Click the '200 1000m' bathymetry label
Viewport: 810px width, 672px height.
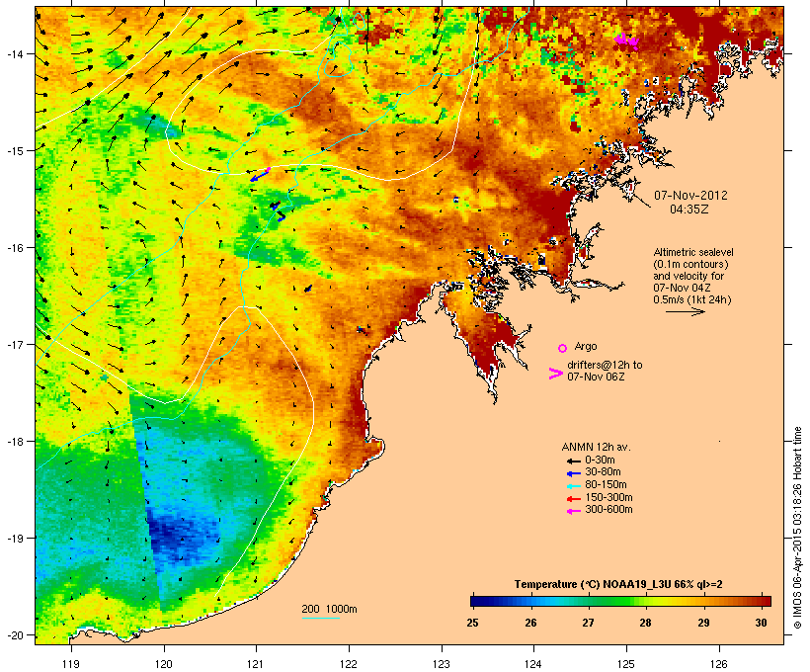330,609
